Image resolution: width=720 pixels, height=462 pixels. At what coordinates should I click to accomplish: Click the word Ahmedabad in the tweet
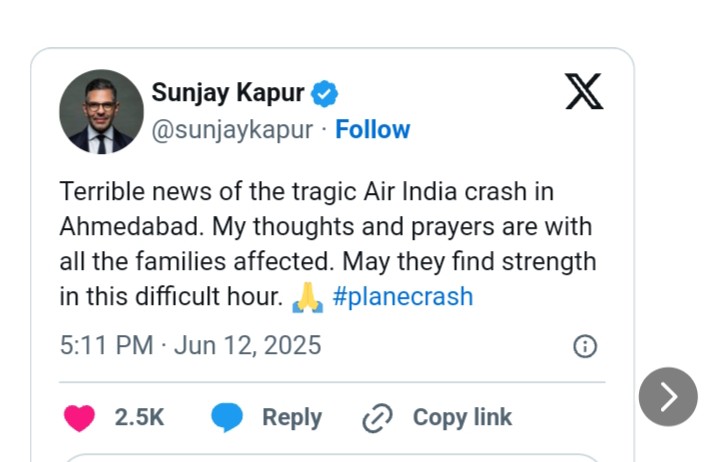[x=121, y=226]
